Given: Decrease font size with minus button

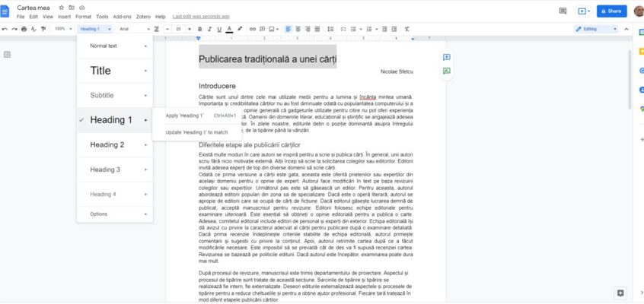Looking at the screenshot, I should click(167, 29).
